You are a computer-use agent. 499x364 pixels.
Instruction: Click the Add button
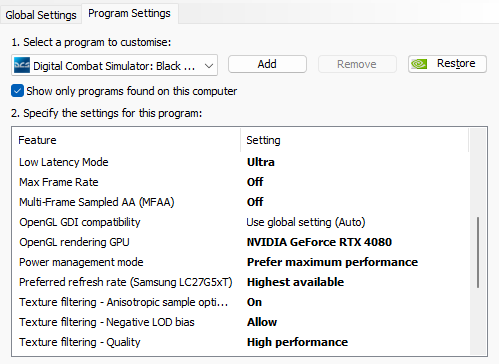tap(267, 64)
